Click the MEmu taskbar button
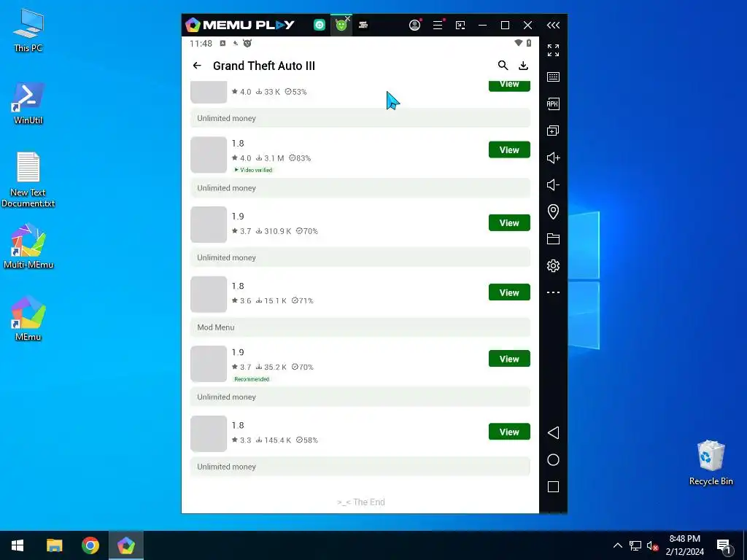 [x=125, y=545]
